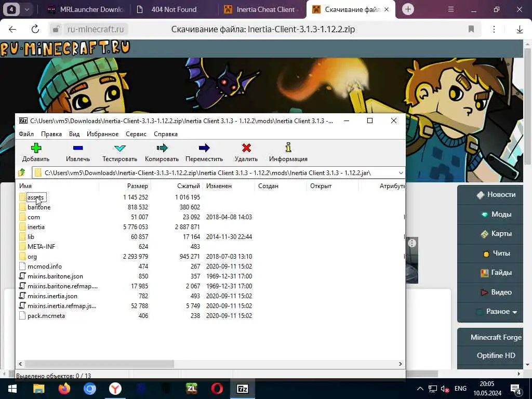Image resolution: width=532 pixels, height=399 pixels.
Task: Click the Переместить blue arrow icon
Action: point(204,148)
